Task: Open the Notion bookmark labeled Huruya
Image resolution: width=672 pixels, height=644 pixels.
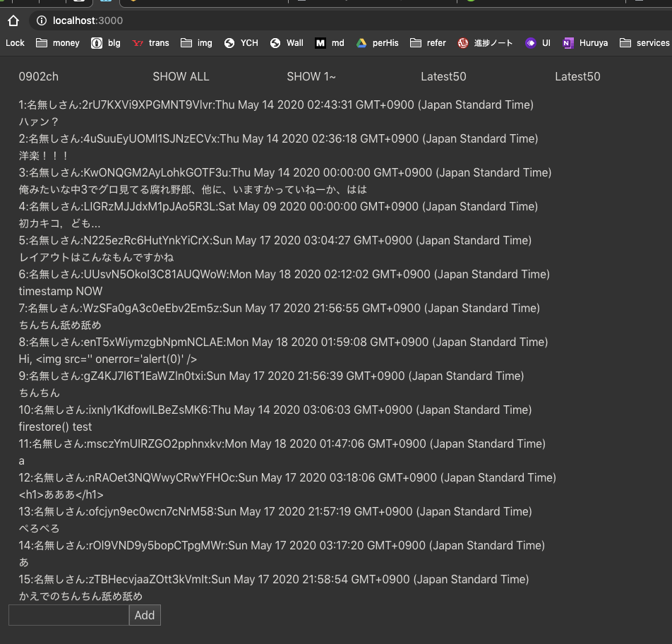Action: [x=585, y=43]
